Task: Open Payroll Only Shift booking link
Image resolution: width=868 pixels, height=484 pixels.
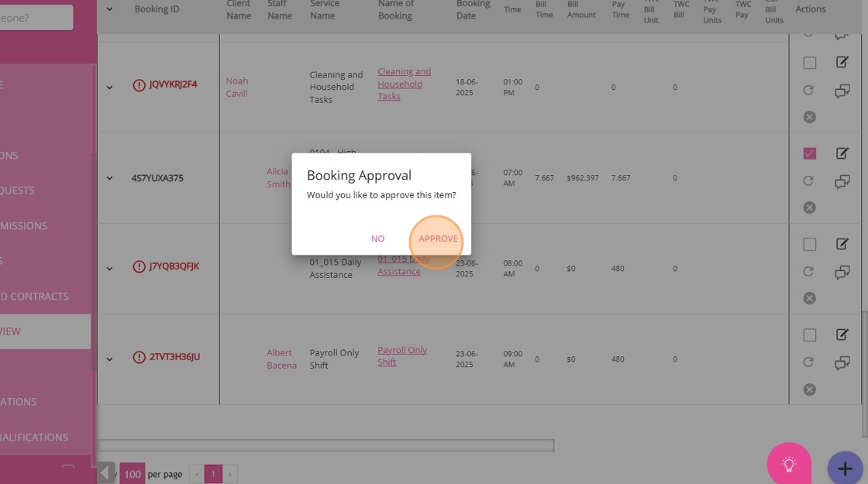Action: pos(402,356)
